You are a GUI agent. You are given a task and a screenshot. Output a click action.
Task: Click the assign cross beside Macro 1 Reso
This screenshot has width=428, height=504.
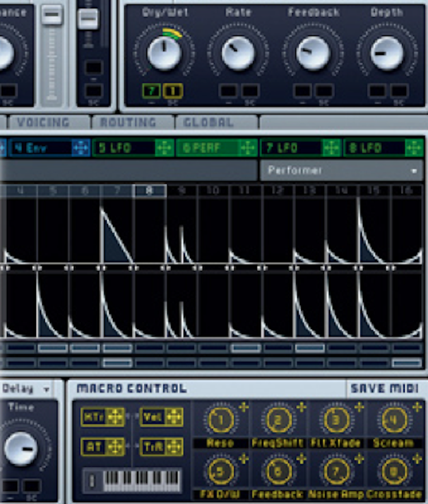coord(244,407)
